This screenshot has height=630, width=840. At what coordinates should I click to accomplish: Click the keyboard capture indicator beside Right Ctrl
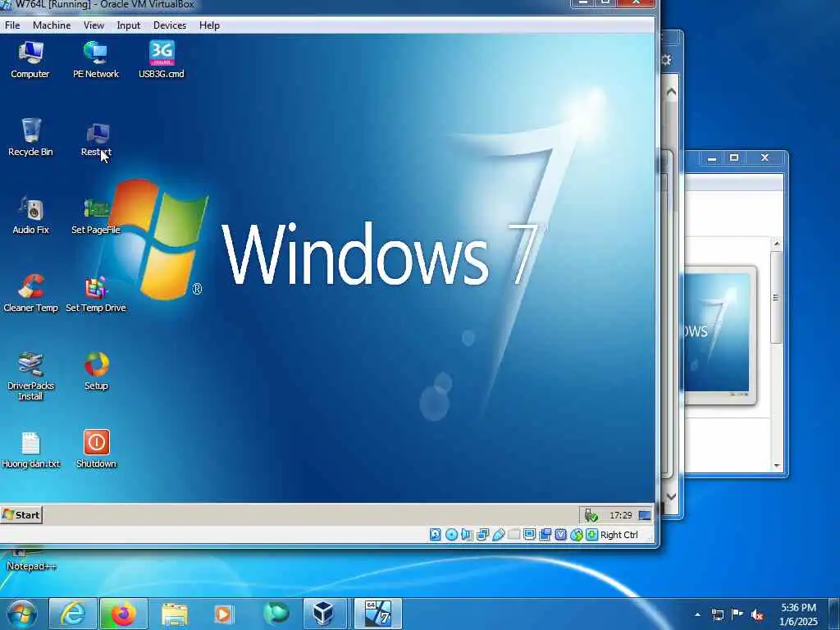[591, 535]
